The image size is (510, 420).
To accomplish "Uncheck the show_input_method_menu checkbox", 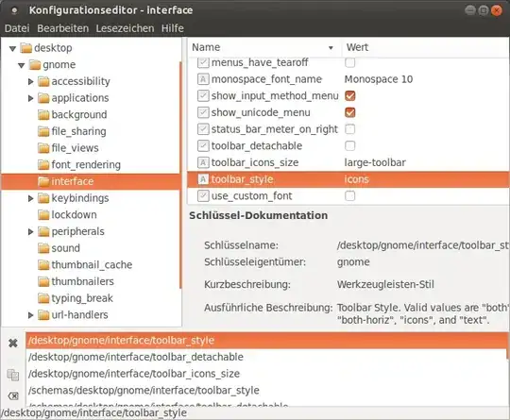I will tap(350, 96).
